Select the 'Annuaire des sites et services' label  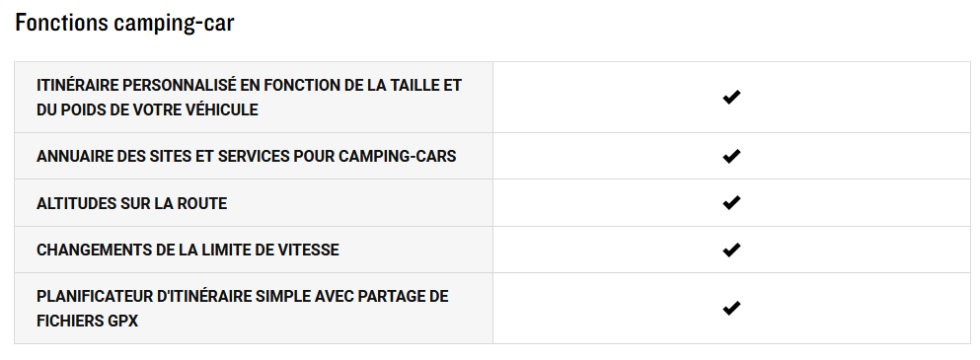click(x=247, y=156)
